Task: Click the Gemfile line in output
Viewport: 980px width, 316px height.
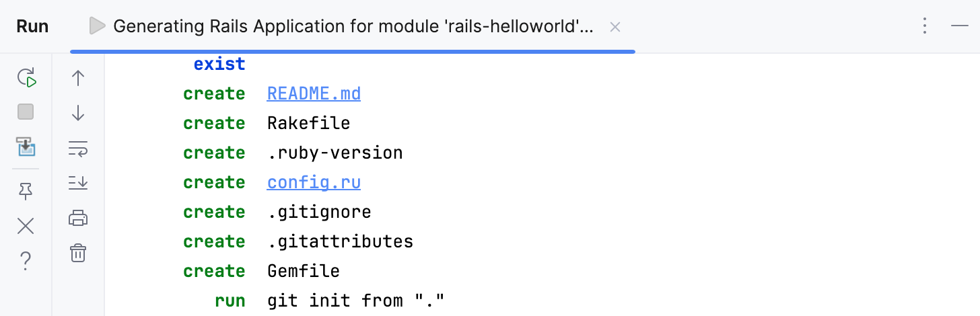Action: 303,271
